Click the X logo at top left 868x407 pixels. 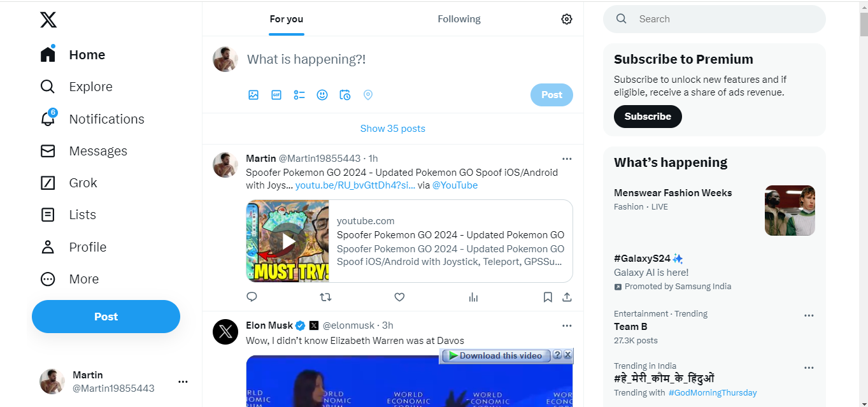pyautogui.click(x=48, y=19)
